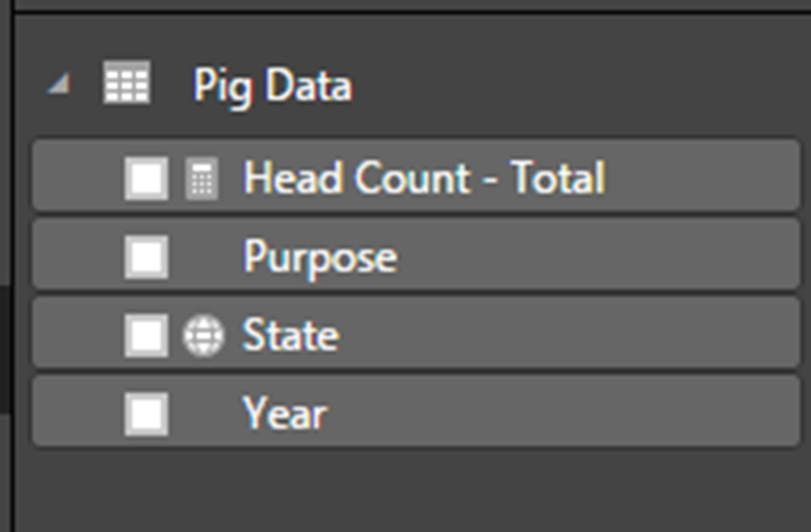Enable the Purpose field checkbox
Image resolution: width=811 pixels, height=532 pixels.
[147, 256]
